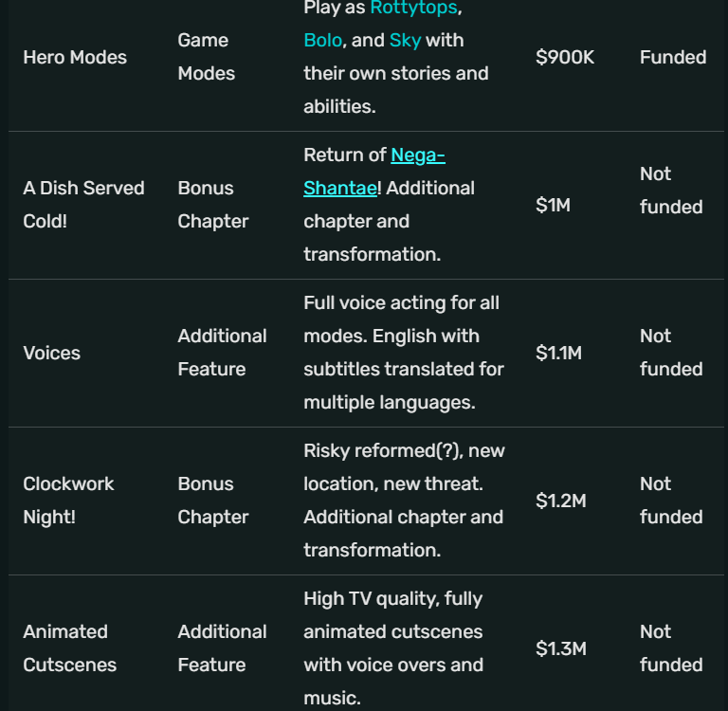Open the Nega-Shantae link
Screen dimensions: 728x711
[417, 155]
